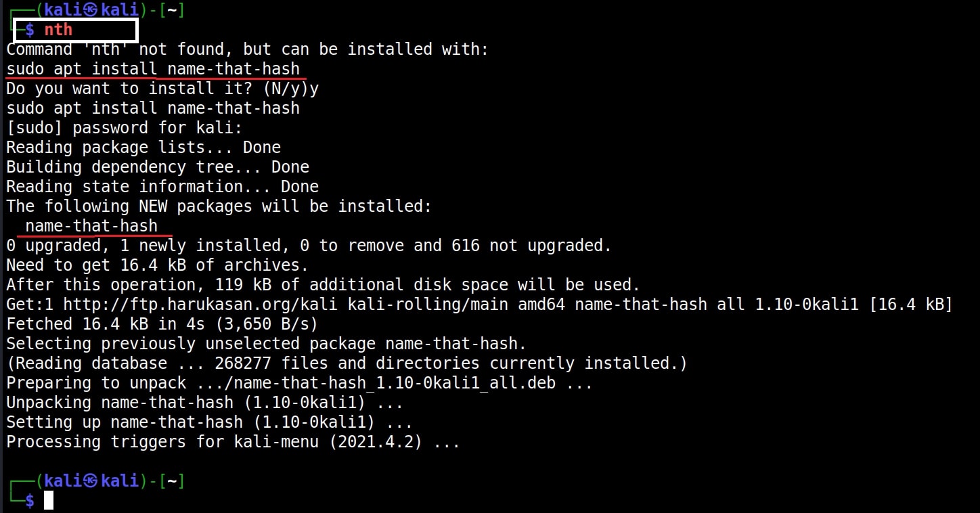980x513 pixels.
Task: Click the tilde directory in top prompt
Action: click(x=172, y=10)
